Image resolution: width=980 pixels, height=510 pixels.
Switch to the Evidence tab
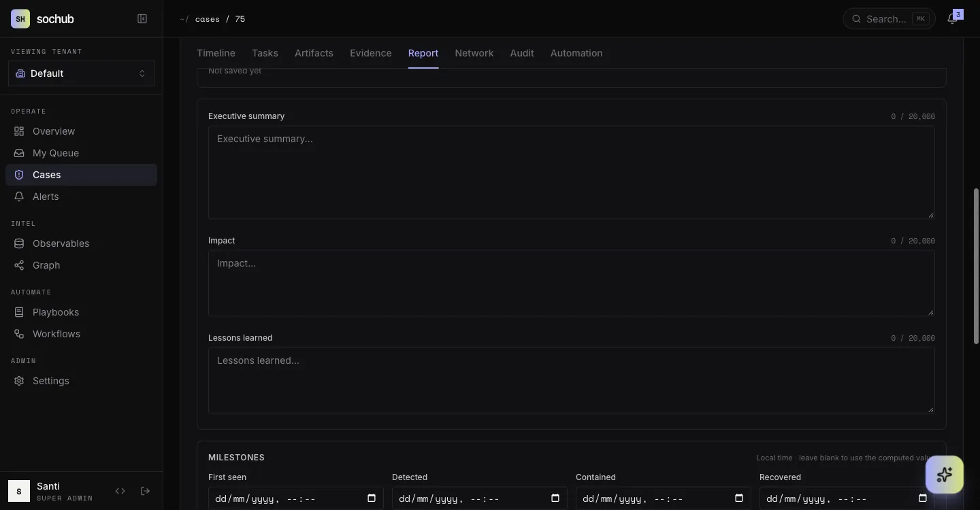coord(371,53)
